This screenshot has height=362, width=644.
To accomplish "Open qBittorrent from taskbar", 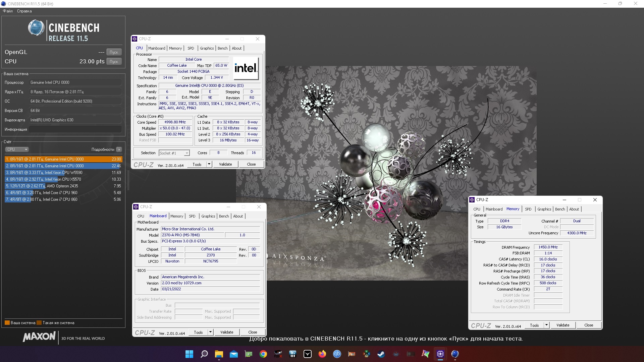I will 337,354.
